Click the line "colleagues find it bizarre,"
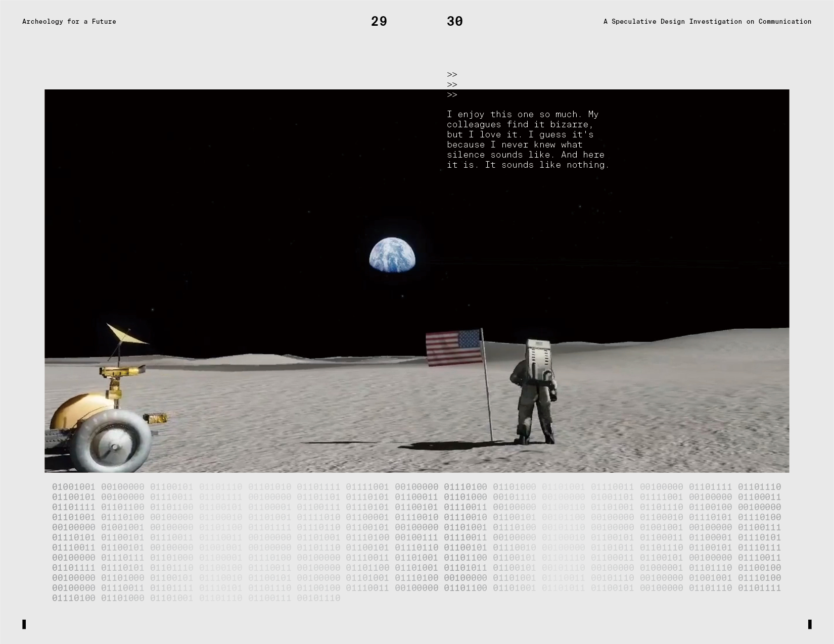The width and height of the screenshot is (834, 644). coord(520,124)
